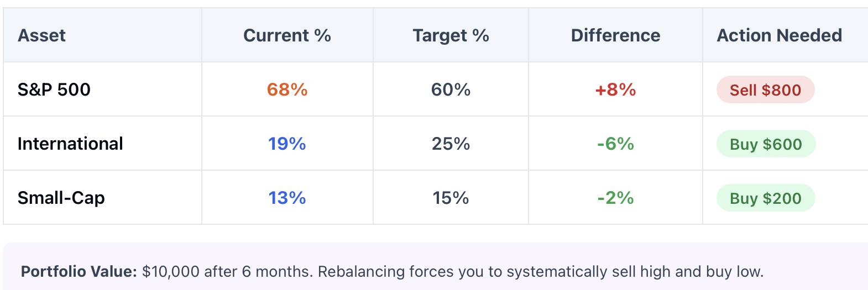Click the 13% current Small-Cap value

(x=287, y=198)
